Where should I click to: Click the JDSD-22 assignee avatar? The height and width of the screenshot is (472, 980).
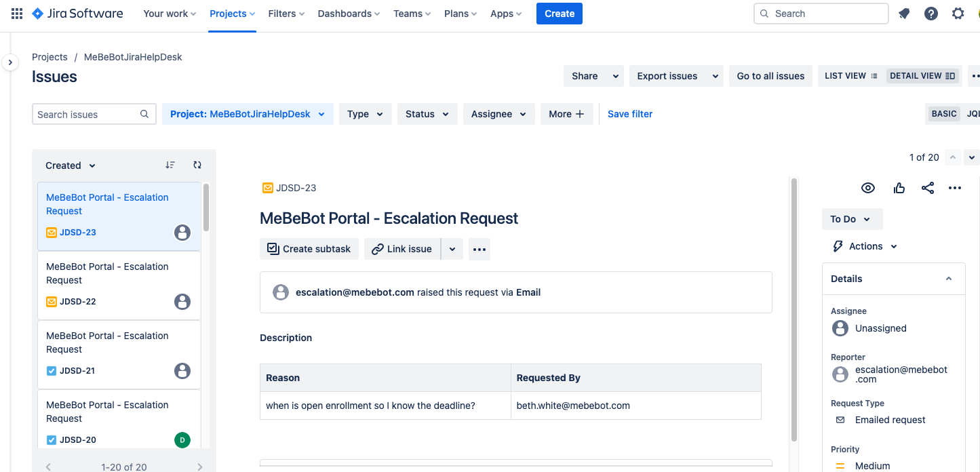coord(182,302)
